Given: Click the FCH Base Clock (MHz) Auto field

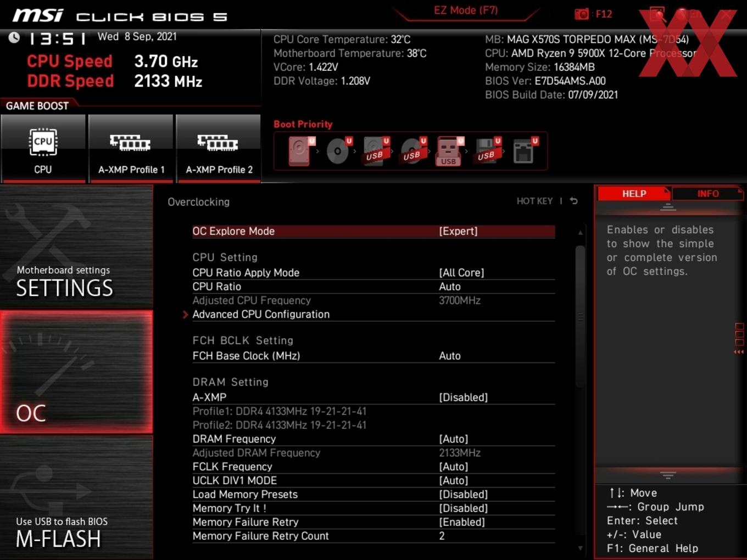Looking at the screenshot, I should (x=449, y=356).
